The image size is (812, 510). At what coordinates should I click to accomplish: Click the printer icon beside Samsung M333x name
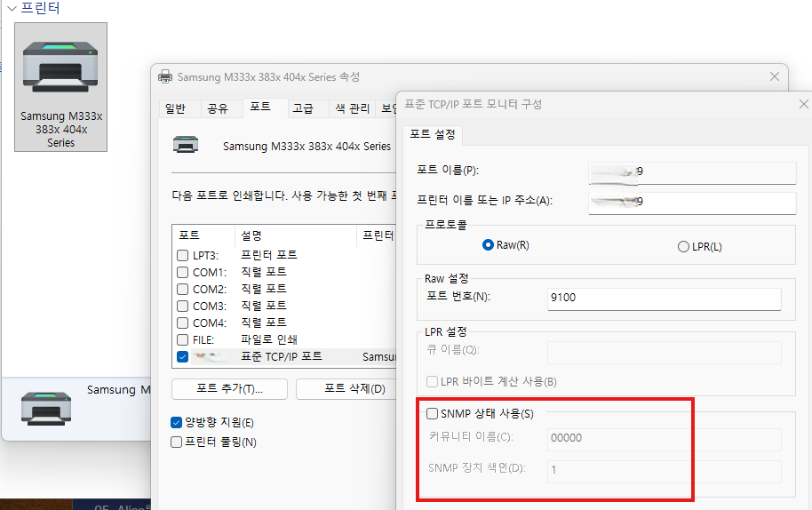(x=186, y=145)
